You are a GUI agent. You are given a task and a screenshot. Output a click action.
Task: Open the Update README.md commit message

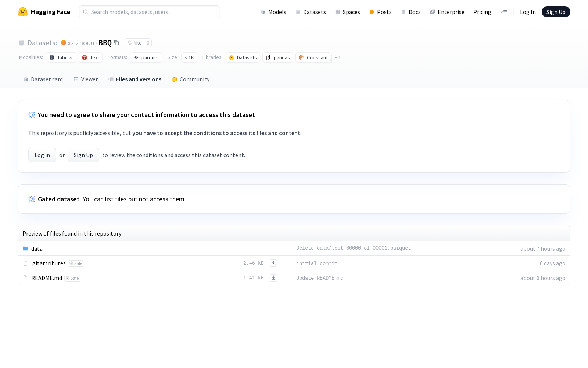(320, 278)
